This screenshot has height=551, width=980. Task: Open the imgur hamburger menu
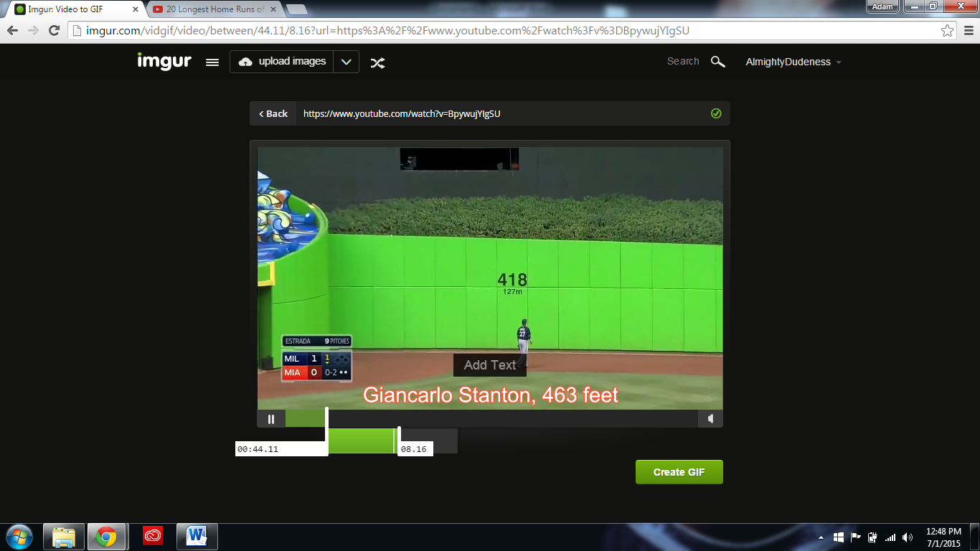(x=212, y=62)
